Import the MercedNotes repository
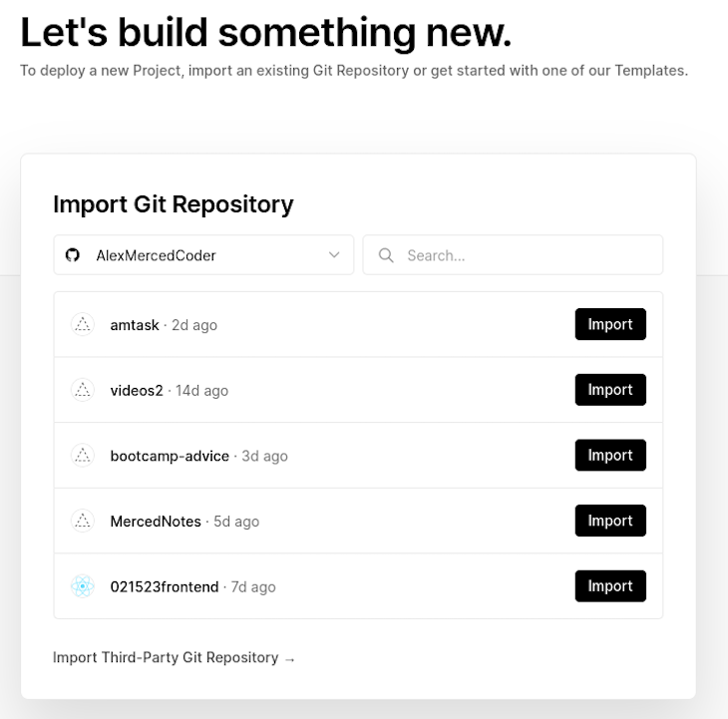The image size is (728, 719). coord(610,521)
